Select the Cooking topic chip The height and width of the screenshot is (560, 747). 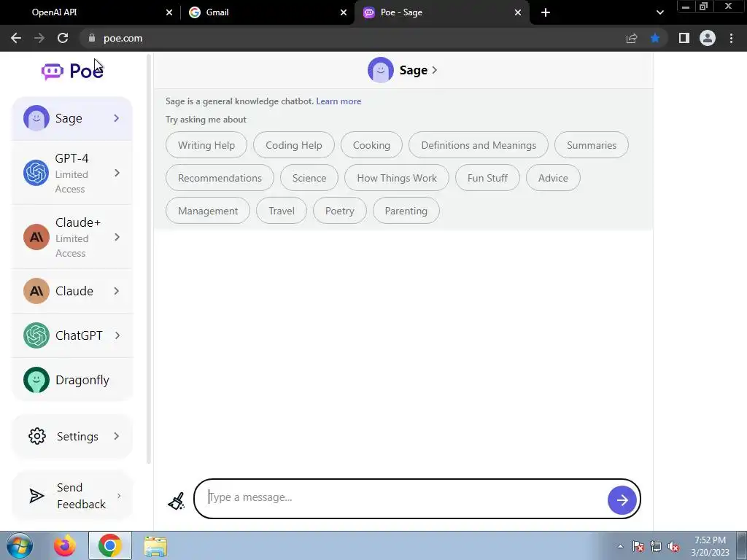coord(371,145)
